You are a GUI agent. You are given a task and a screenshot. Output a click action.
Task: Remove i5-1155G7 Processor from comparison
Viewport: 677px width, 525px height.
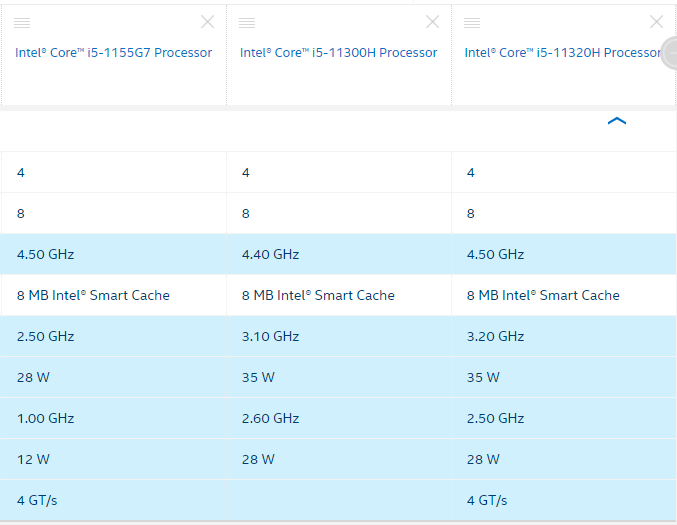(207, 22)
